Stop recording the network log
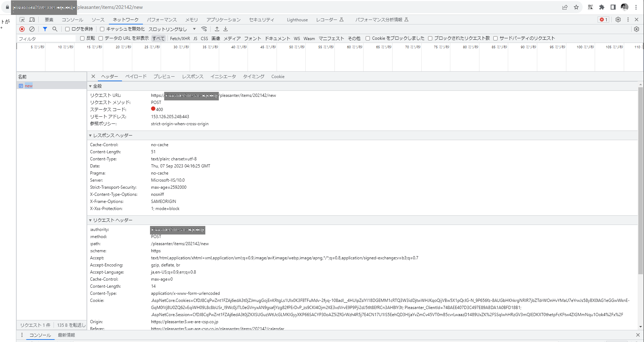 tap(22, 29)
